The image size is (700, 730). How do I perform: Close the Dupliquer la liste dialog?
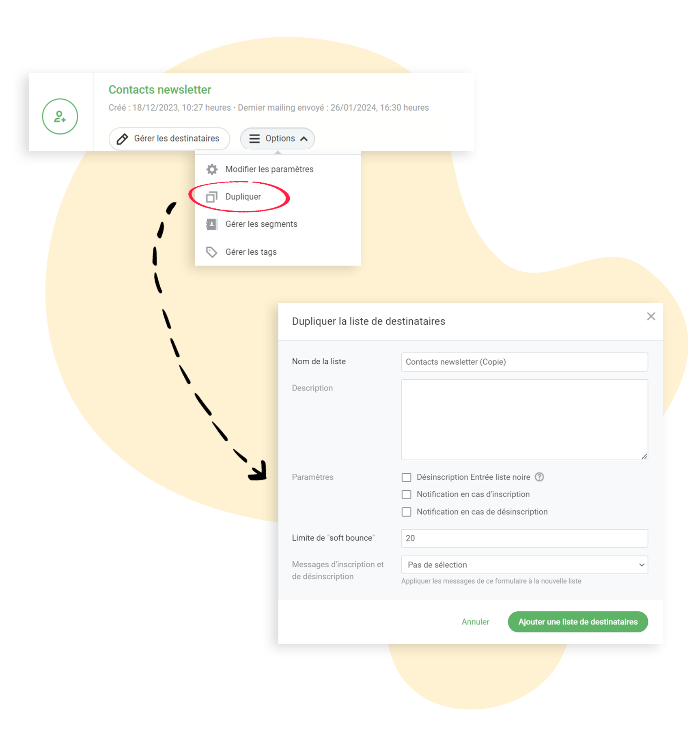(x=651, y=316)
